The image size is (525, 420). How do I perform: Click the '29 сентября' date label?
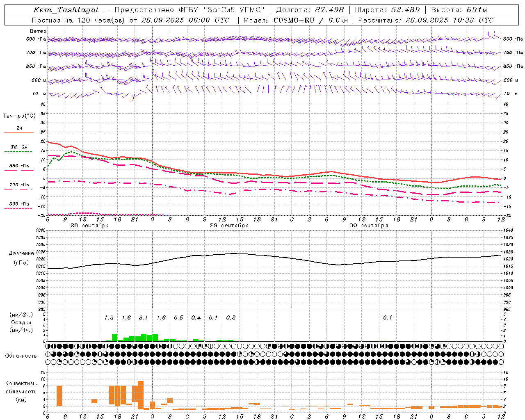(x=229, y=226)
